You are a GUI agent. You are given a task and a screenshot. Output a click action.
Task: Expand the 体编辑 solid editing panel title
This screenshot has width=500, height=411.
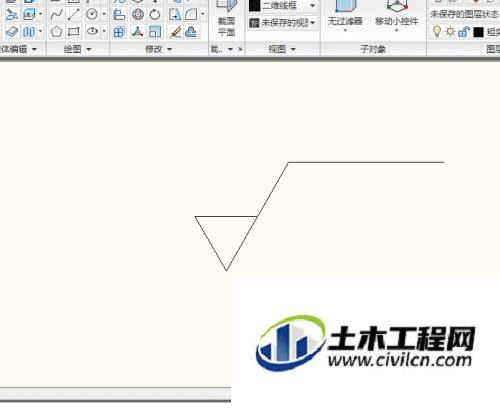19,49
